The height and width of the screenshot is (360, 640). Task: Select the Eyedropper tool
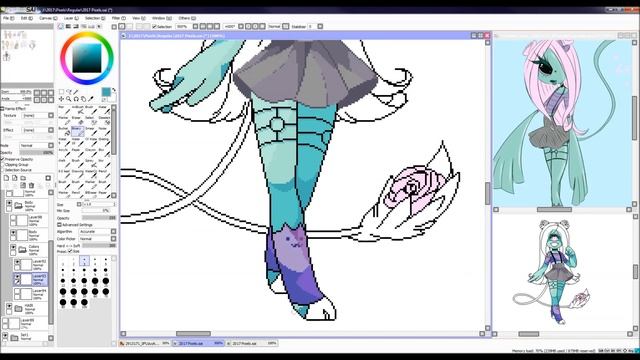pyautogui.click(x=91, y=99)
